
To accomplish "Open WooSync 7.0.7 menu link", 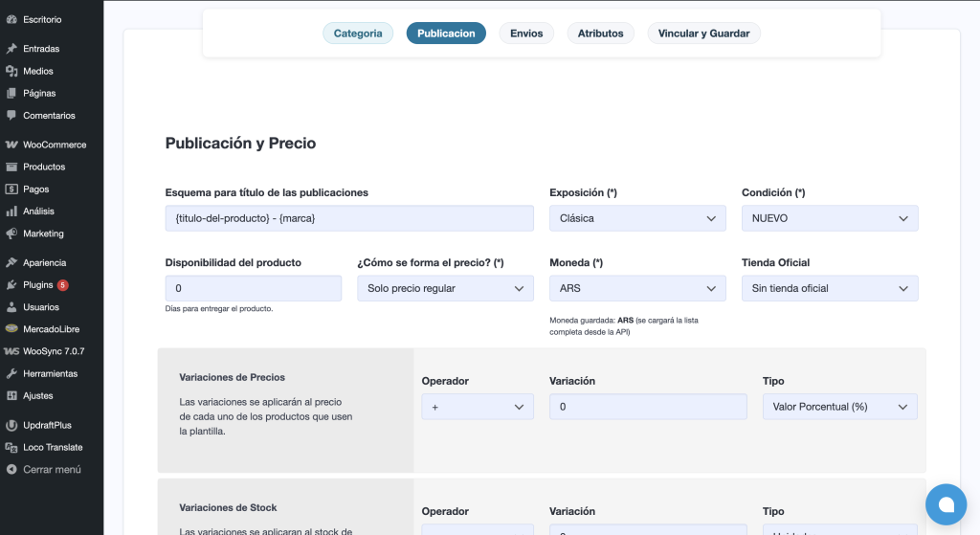I will pyautogui.click(x=52, y=351).
